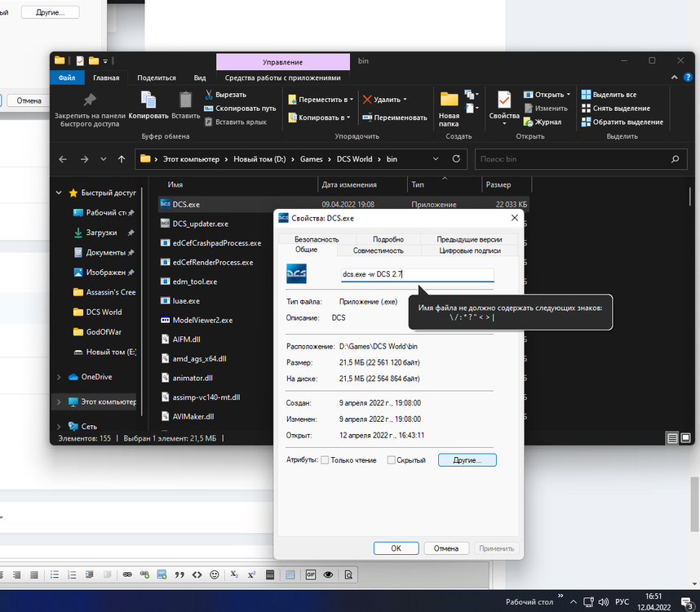Click Скопировать путь in the ribbon
The width and height of the screenshot is (700, 612).
point(240,109)
